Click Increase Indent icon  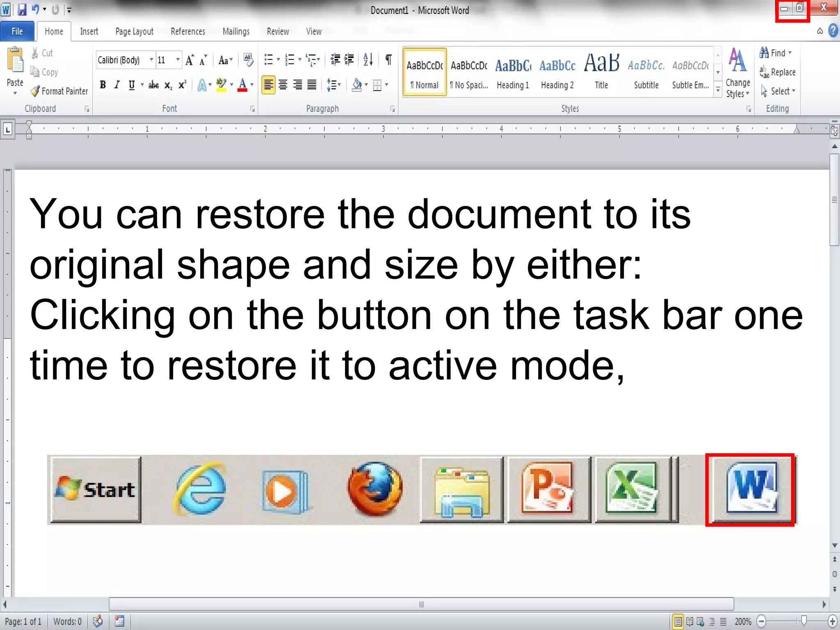[349, 60]
